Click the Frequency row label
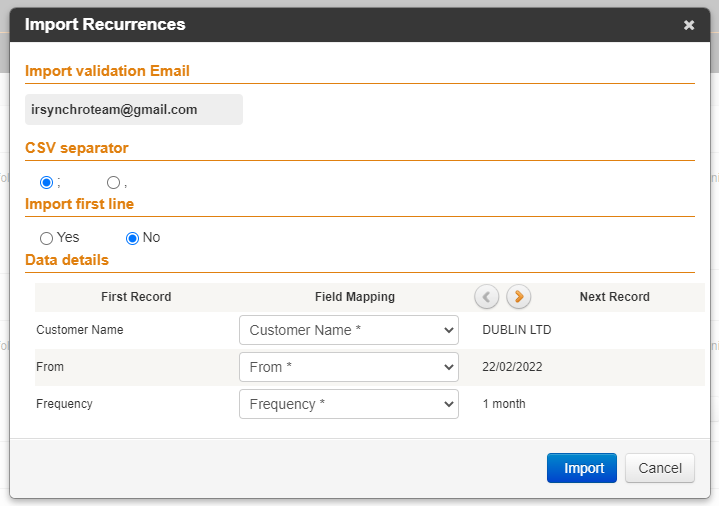Viewport: 719px width, 506px height. (x=64, y=404)
